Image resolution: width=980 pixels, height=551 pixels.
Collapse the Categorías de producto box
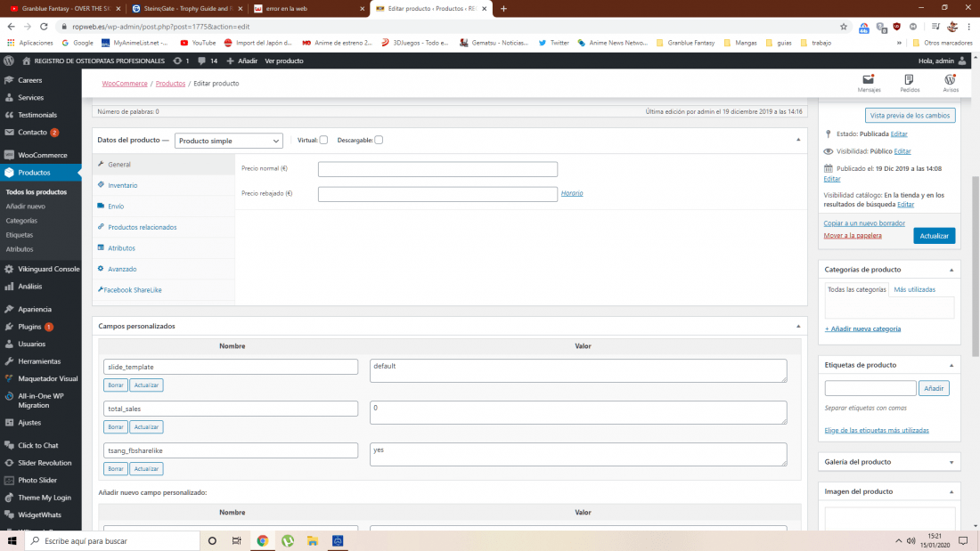[951, 270]
